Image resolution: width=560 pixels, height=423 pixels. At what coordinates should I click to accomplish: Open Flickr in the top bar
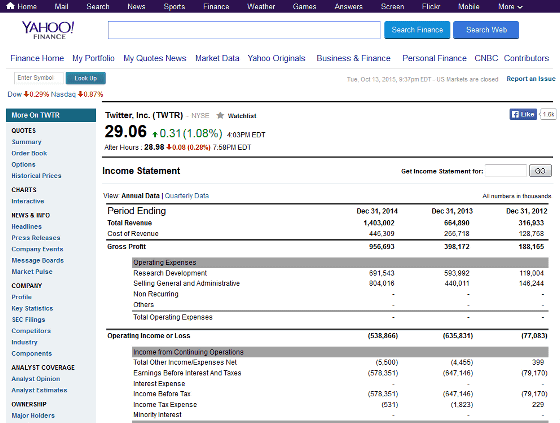pyautogui.click(x=431, y=6)
